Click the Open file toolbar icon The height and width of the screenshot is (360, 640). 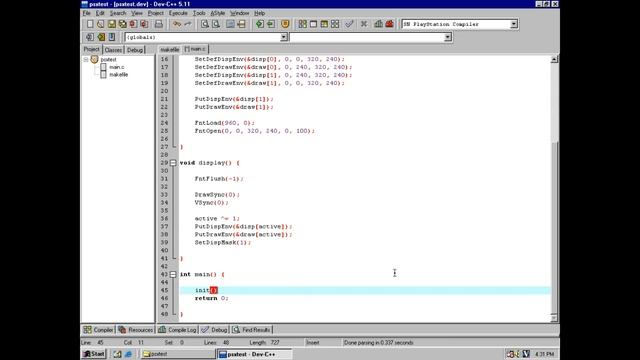[100, 24]
